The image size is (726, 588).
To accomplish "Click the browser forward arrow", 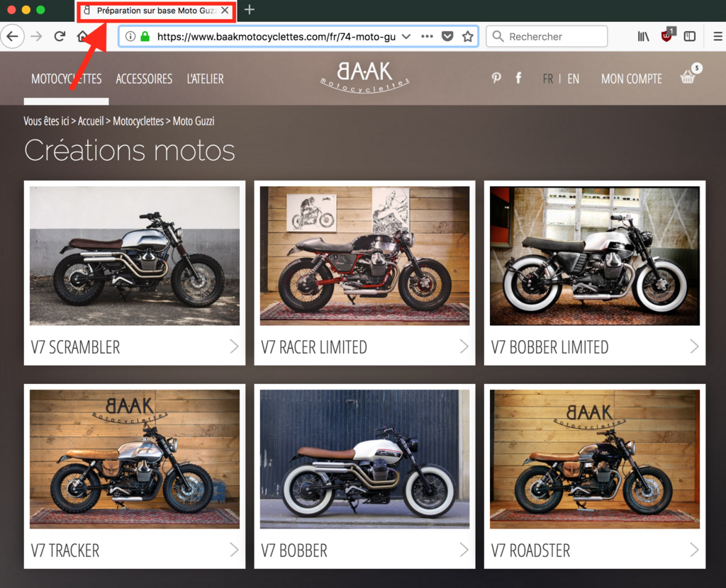I will click(x=37, y=36).
